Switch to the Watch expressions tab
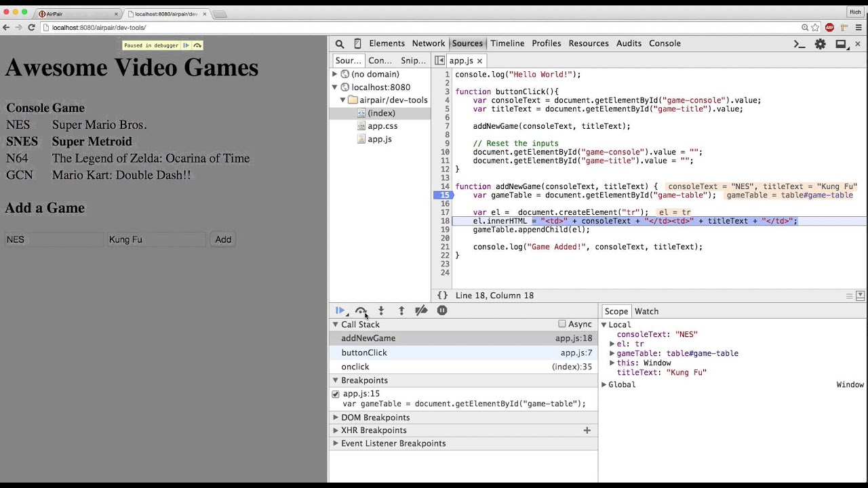The height and width of the screenshot is (488, 868). point(646,311)
